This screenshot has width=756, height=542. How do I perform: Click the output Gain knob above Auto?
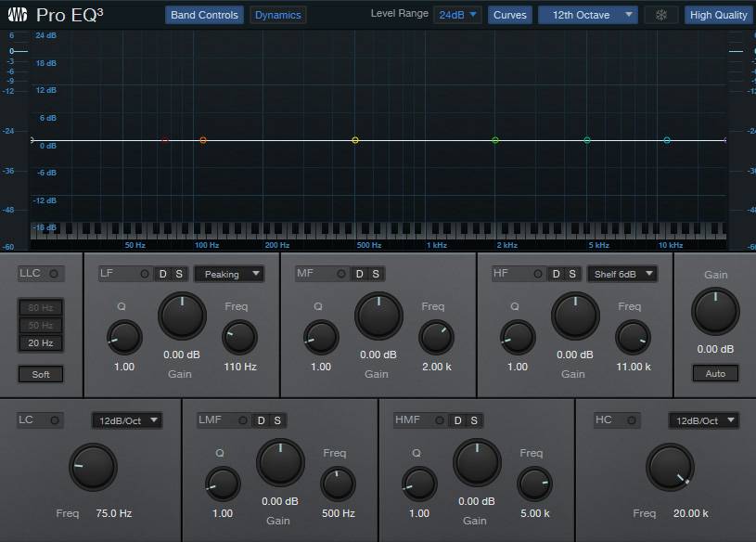click(715, 312)
